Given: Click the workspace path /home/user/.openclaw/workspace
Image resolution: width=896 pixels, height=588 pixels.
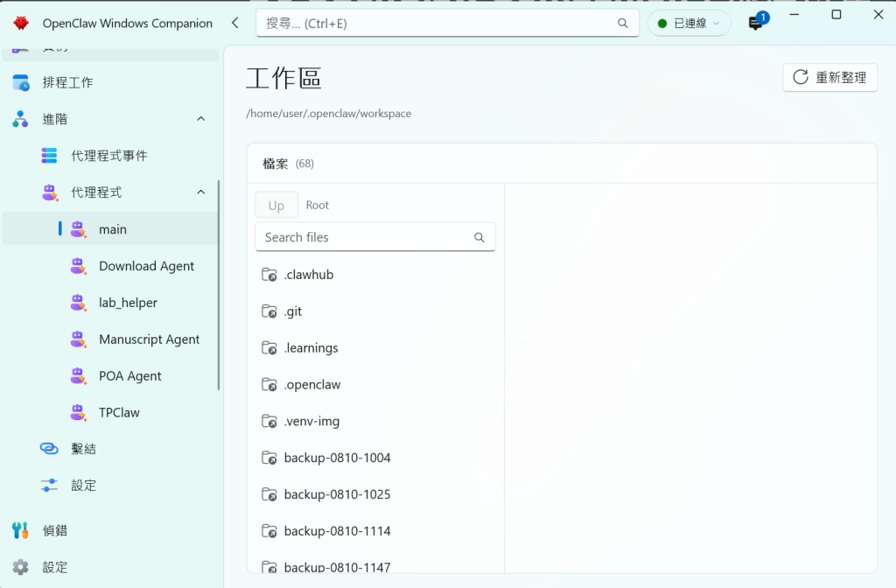Looking at the screenshot, I should [x=329, y=113].
